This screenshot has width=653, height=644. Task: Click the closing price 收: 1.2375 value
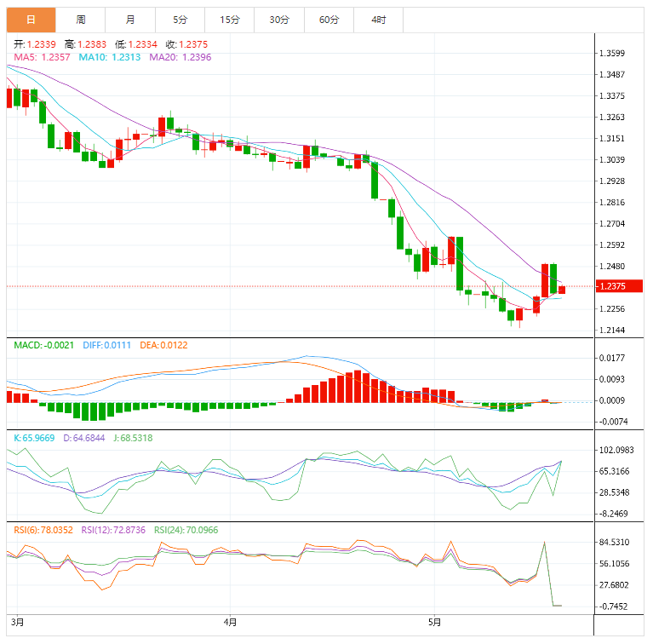pos(186,44)
